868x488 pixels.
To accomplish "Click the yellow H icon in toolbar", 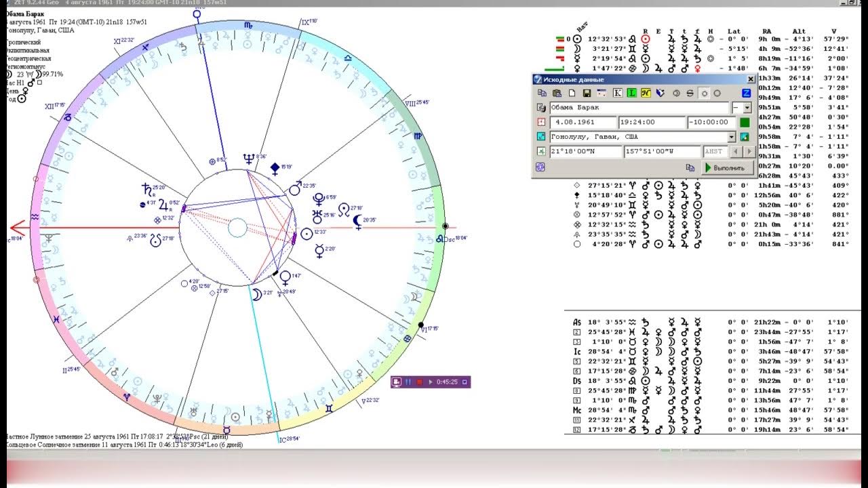I will click(646, 94).
